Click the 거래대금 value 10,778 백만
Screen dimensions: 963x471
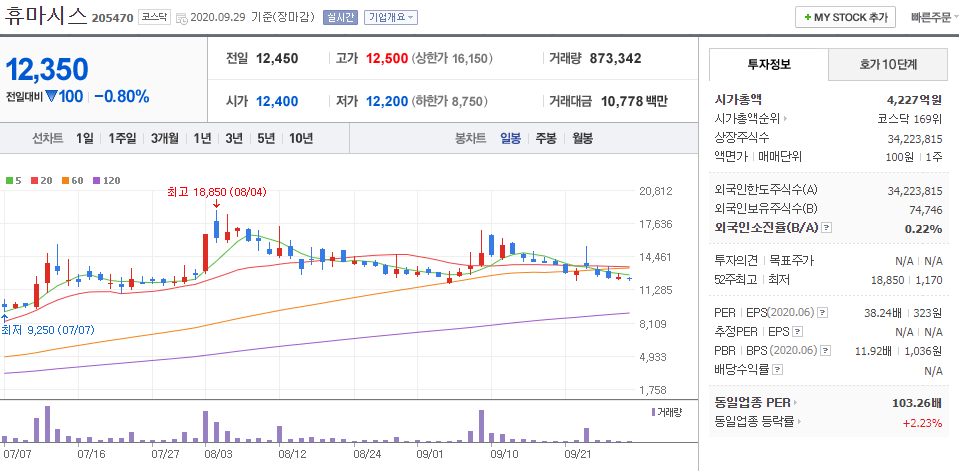[x=632, y=101]
